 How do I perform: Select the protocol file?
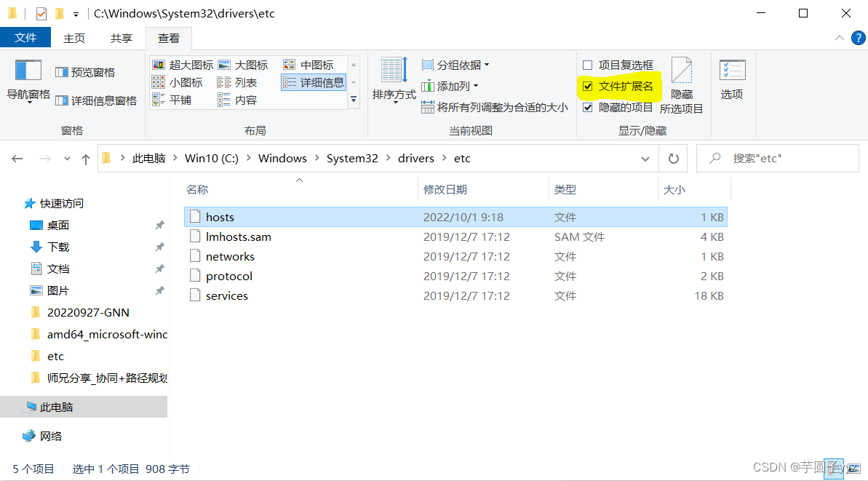click(x=455, y=277)
